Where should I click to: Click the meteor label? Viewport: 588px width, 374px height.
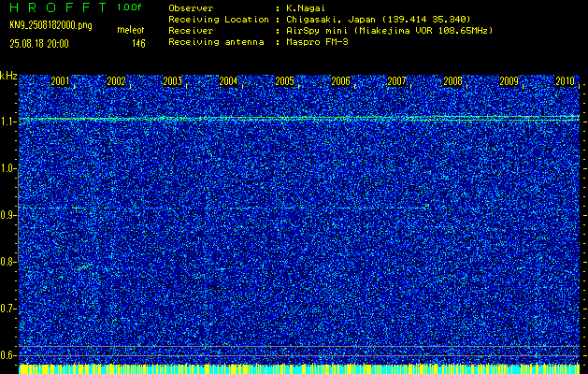pyautogui.click(x=131, y=30)
